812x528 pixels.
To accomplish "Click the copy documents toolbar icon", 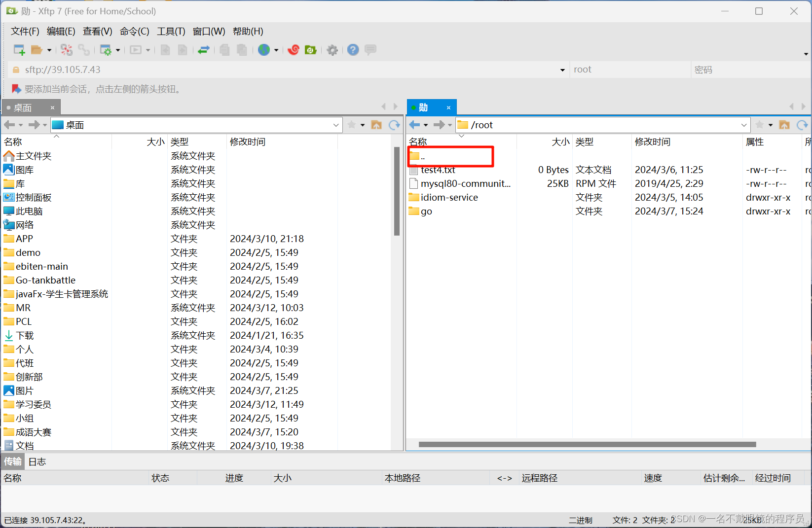I will coord(224,49).
